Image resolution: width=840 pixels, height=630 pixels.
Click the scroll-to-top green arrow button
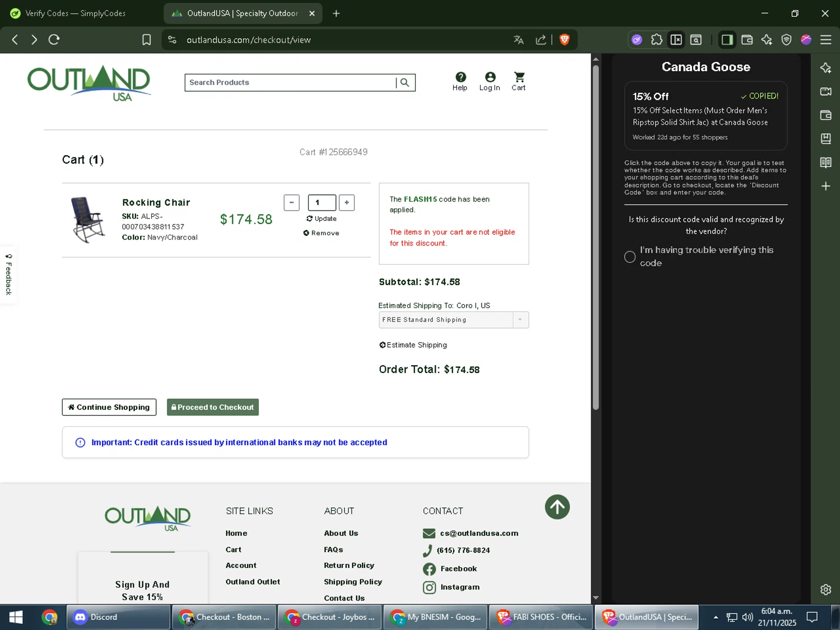[557, 507]
